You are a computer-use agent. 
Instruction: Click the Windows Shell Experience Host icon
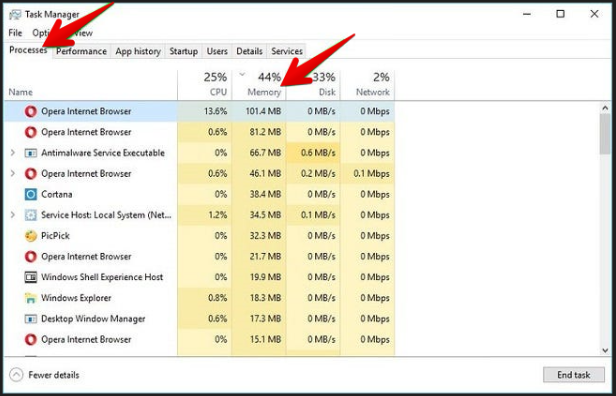[31, 277]
